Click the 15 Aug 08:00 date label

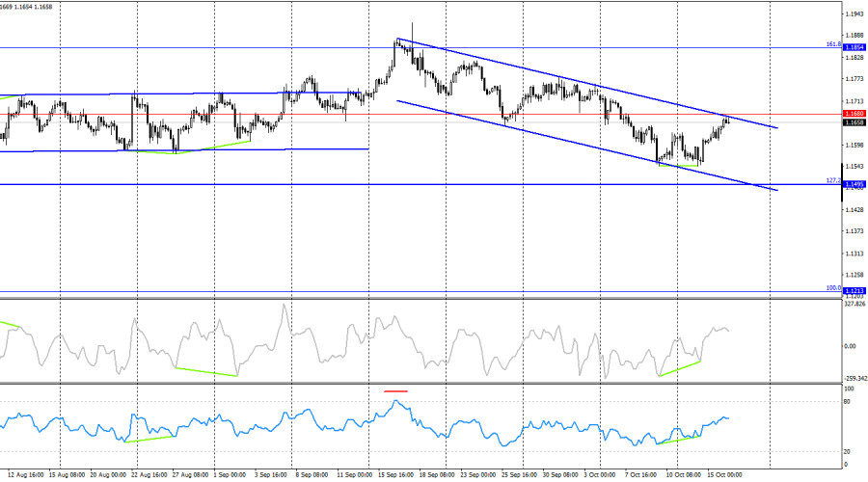tap(67, 475)
